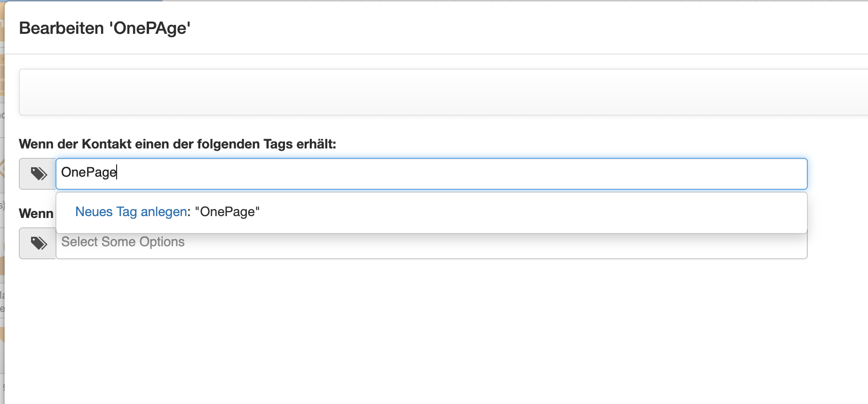868x404 pixels.
Task: Click the tag icon beside the OnePage field
Action: (x=38, y=174)
